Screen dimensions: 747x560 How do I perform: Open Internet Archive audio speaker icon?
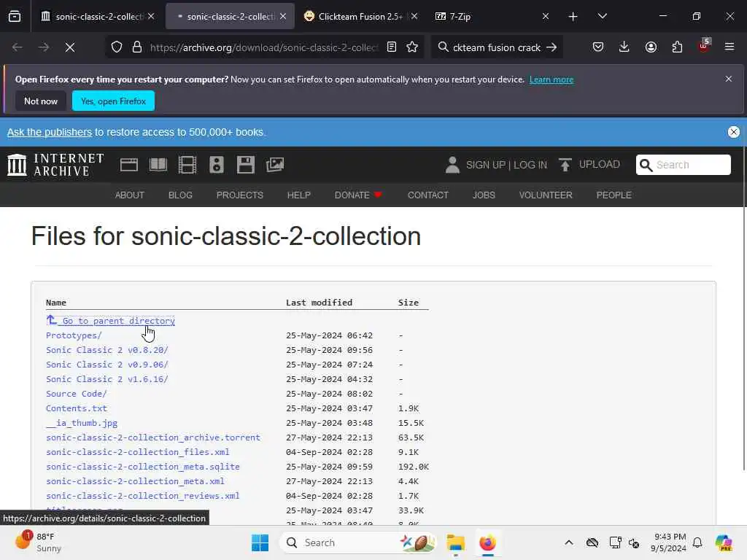(216, 165)
